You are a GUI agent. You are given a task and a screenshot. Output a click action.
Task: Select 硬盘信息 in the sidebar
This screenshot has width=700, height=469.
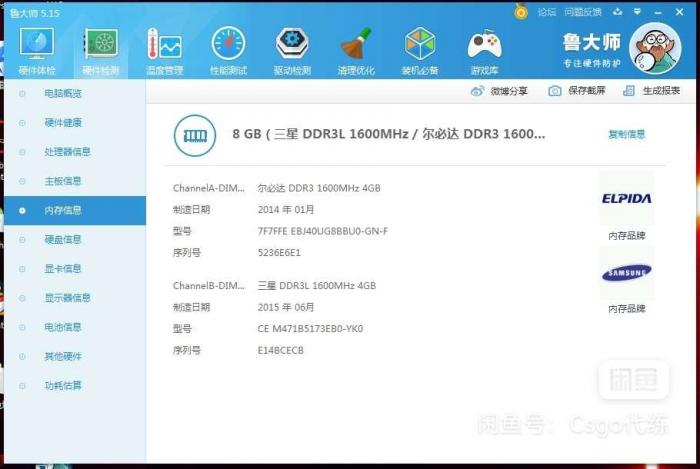(x=75, y=240)
